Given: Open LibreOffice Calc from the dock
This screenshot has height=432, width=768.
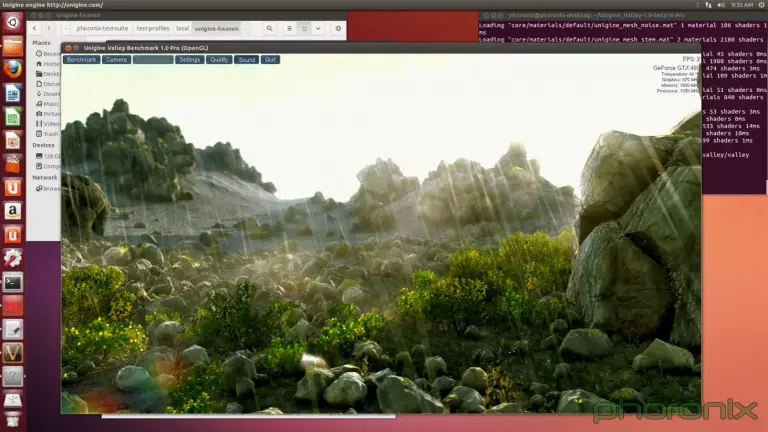Looking at the screenshot, I should click(x=13, y=117).
